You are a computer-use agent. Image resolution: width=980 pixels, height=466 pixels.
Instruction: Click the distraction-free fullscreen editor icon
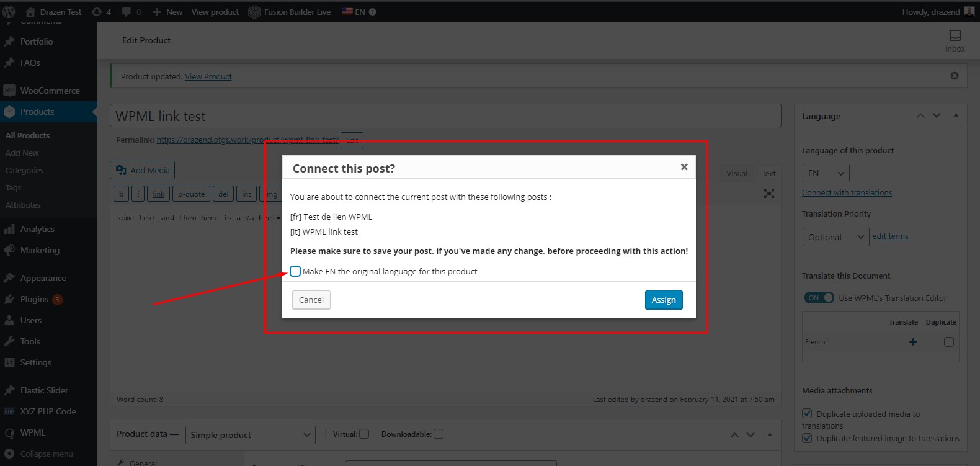[x=769, y=194]
